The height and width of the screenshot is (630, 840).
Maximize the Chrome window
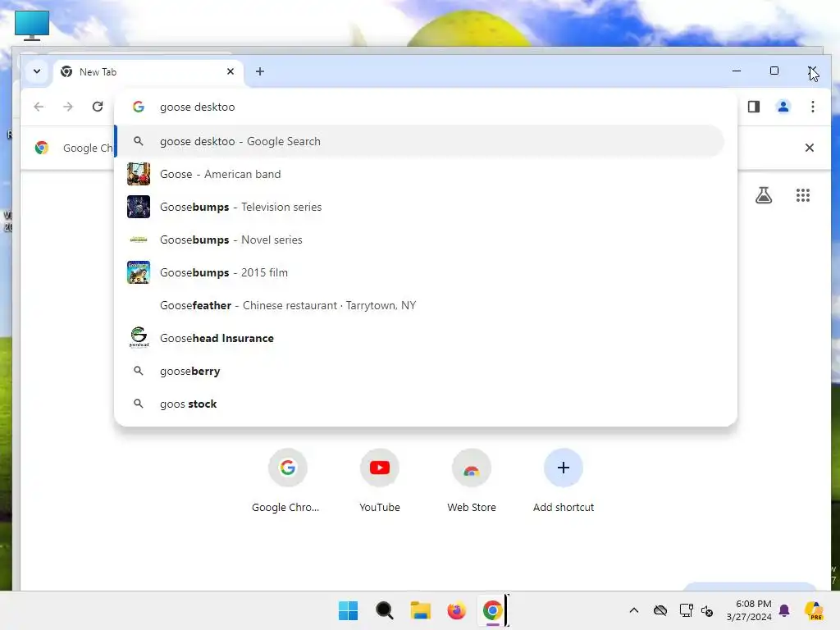click(x=774, y=71)
